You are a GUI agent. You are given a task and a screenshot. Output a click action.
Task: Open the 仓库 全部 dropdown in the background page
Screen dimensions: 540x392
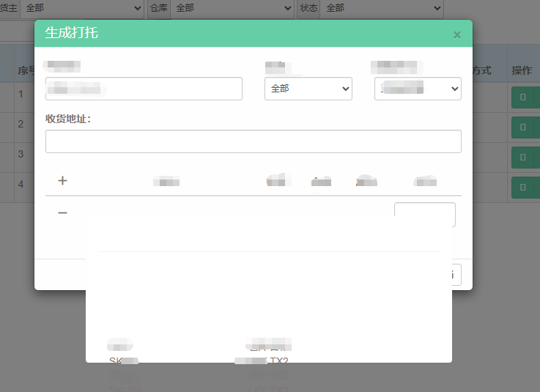[232, 8]
